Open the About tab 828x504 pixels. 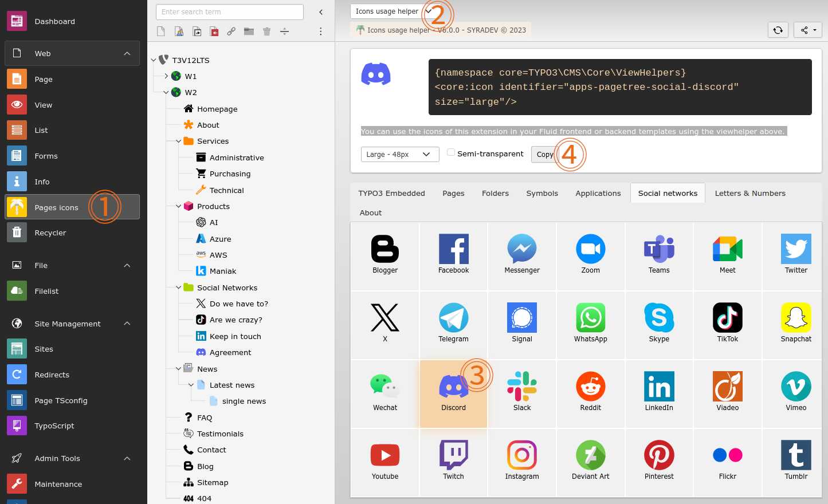(x=371, y=213)
